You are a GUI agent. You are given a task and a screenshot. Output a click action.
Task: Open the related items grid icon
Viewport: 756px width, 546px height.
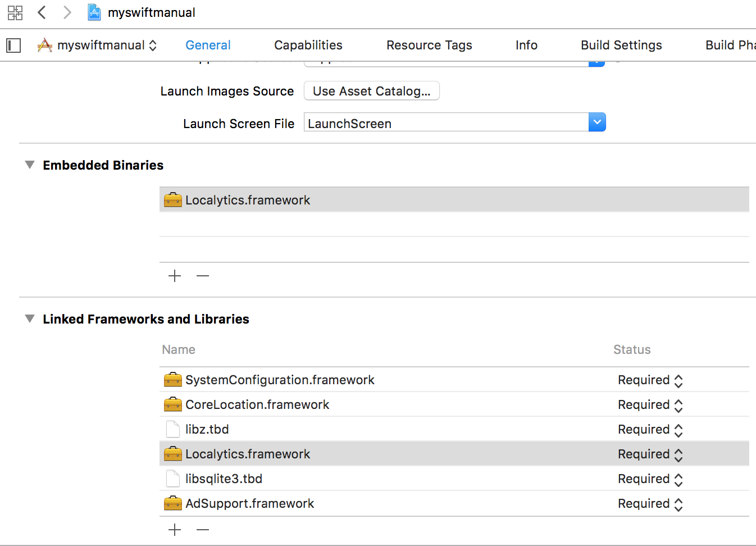(15, 12)
